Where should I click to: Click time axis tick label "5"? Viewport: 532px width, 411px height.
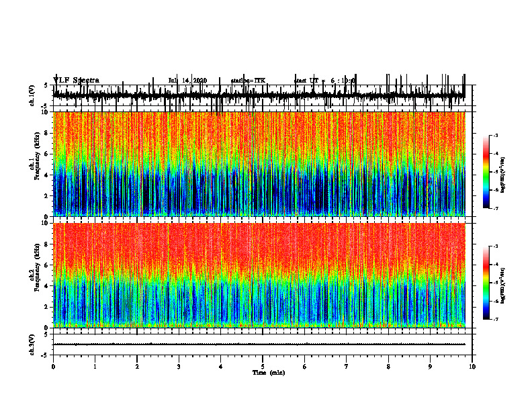tap(263, 367)
